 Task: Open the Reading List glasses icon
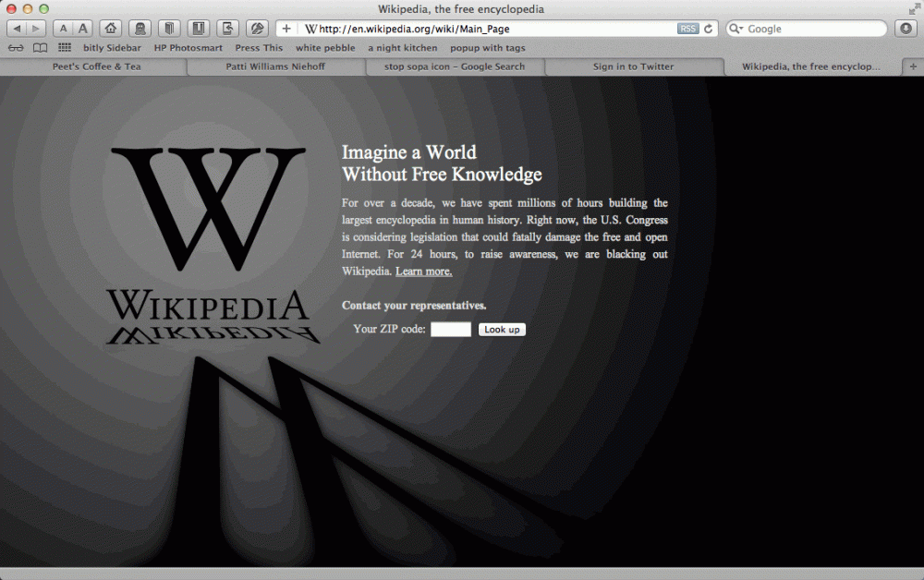(x=16, y=48)
